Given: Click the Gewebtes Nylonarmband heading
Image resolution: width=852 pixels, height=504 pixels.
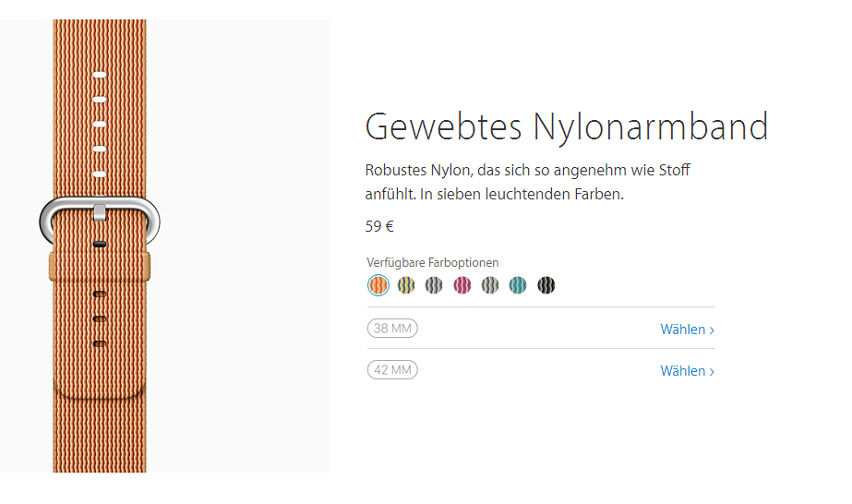Looking at the screenshot, I should (x=567, y=127).
